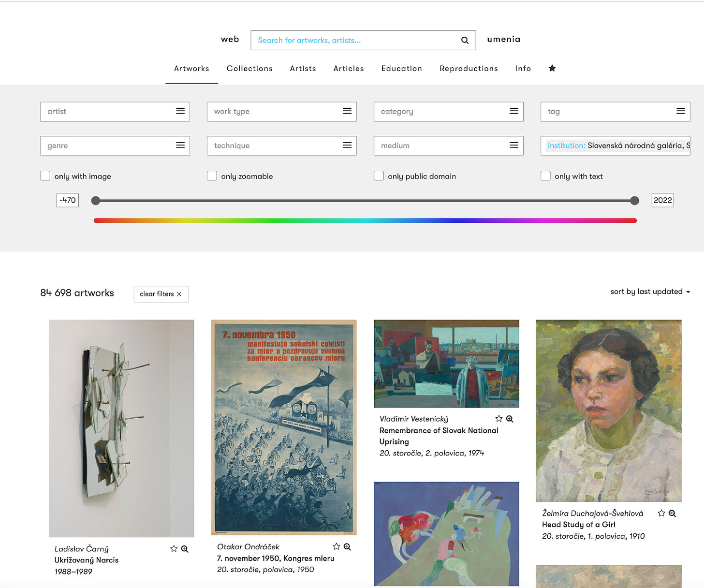This screenshot has width=704, height=588.
Task: Switch to the Articles tab
Action: point(349,69)
